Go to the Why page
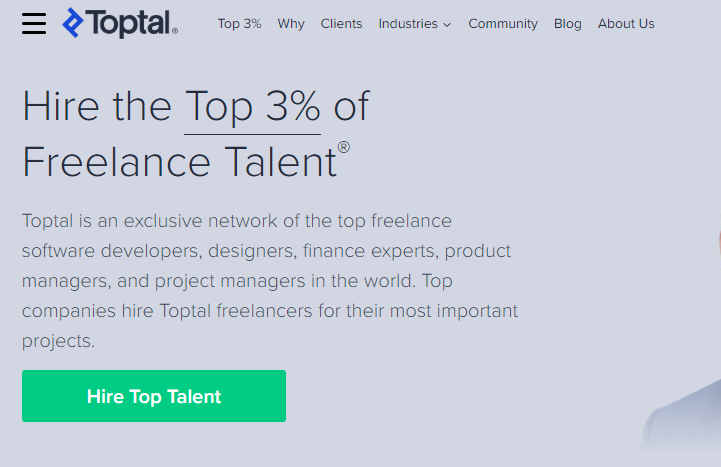Screen dimensions: 721x467 point(291,24)
